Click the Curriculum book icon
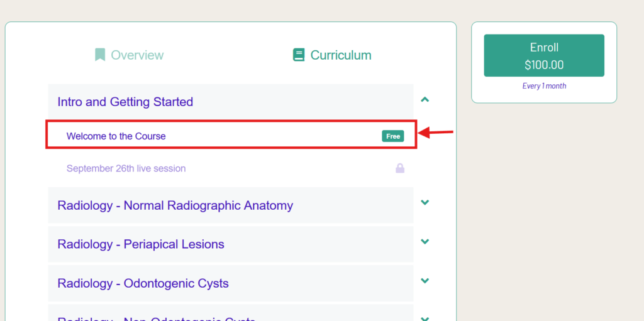This screenshot has height=321, width=644. [299, 55]
